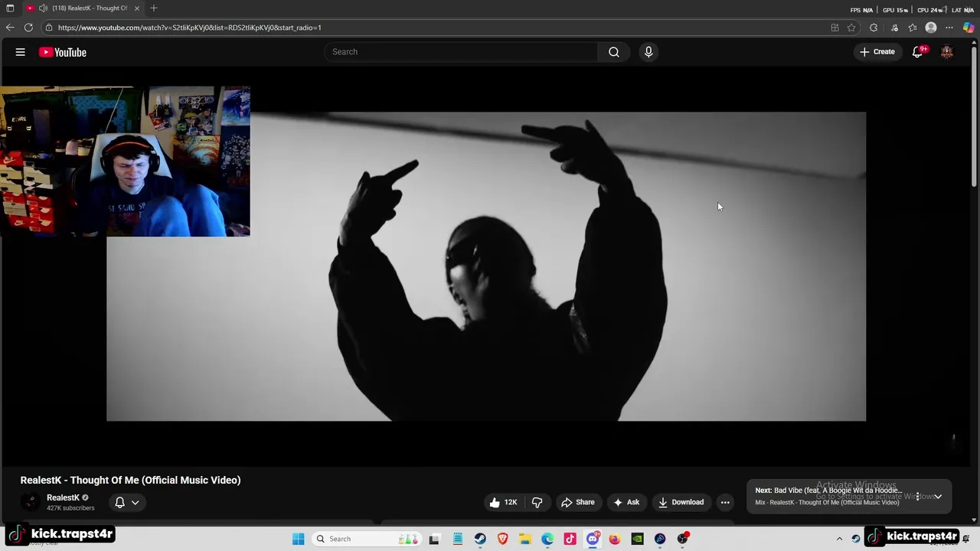The width and height of the screenshot is (980, 551).
Task: Open Brave browser from taskbar
Action: (x=502, y=539)
